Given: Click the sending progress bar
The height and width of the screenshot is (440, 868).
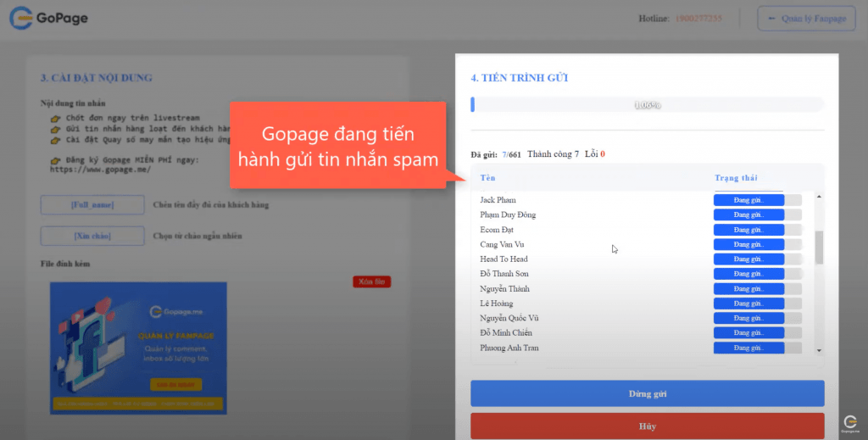Looking at the screenshot, I should [647, 104].
